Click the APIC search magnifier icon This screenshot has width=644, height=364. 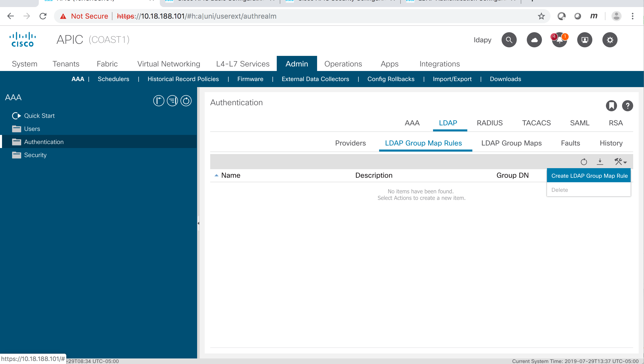click(509, 40)
